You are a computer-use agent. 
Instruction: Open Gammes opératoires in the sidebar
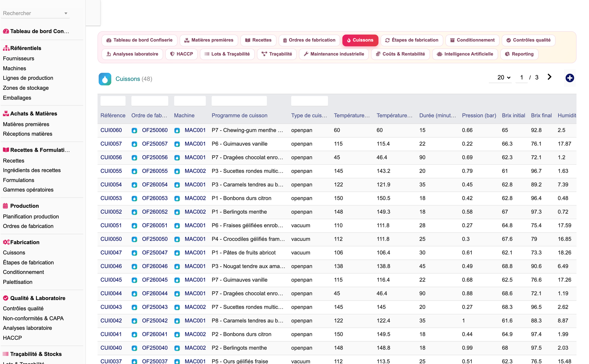[28, 190]
